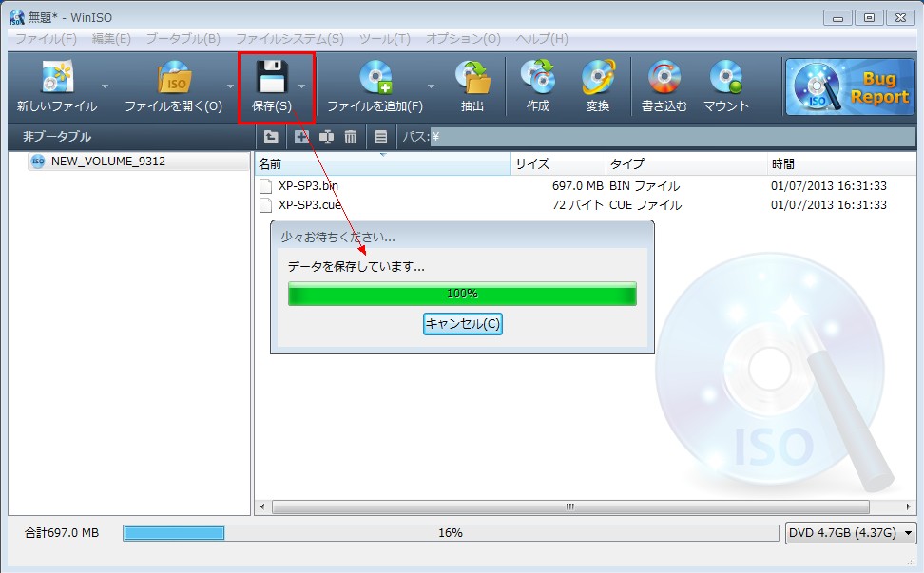Click the パス path input field
The height and width of the screenshot is (573, 924).
(672, 137)
